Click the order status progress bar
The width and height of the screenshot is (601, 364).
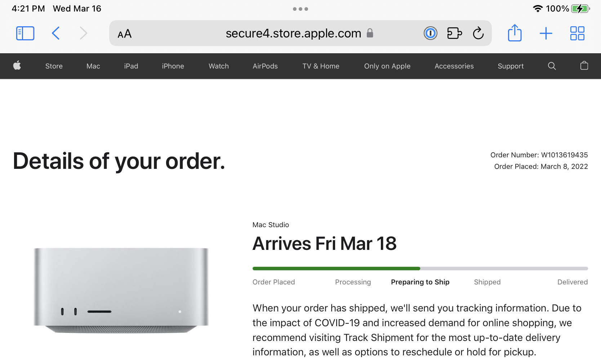tap(420, 269)
